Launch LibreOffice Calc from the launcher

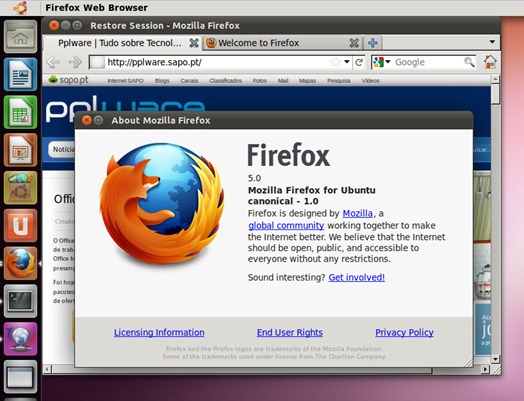tap(20, 112)
